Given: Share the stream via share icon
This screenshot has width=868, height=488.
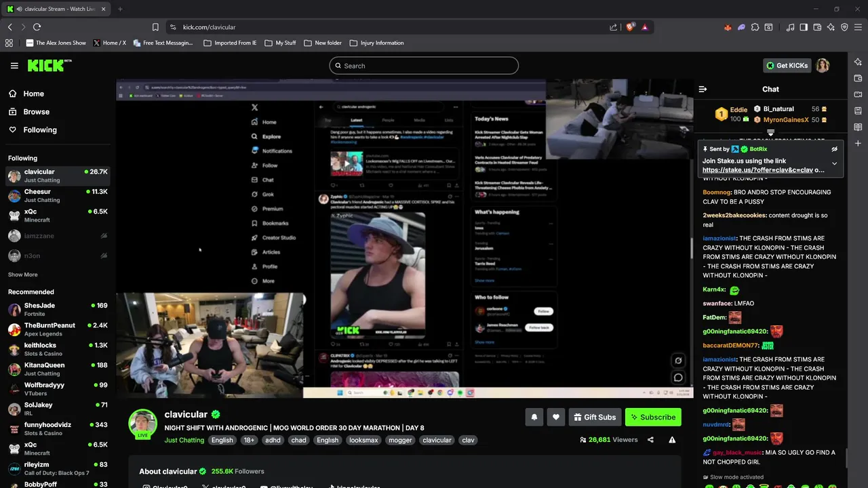Looking at the screenshot, I should (x=650, y=440).
